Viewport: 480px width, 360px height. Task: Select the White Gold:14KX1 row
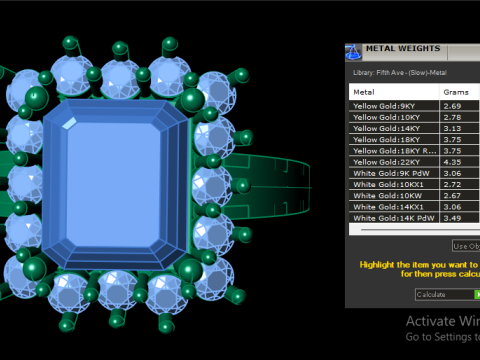414,207
